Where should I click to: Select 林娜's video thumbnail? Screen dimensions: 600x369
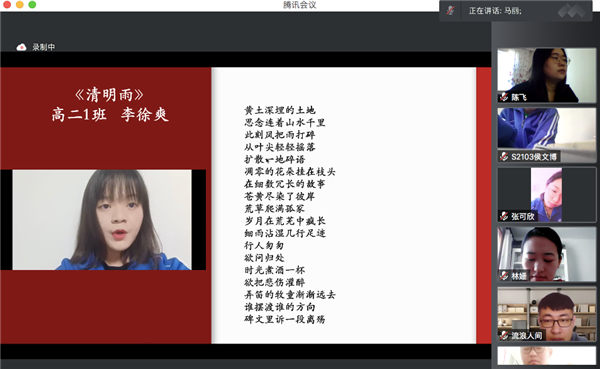[x=546, y=254]
